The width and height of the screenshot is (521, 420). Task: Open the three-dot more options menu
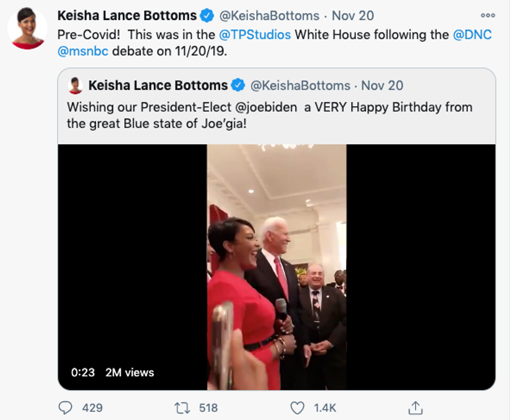coord(487,15)
